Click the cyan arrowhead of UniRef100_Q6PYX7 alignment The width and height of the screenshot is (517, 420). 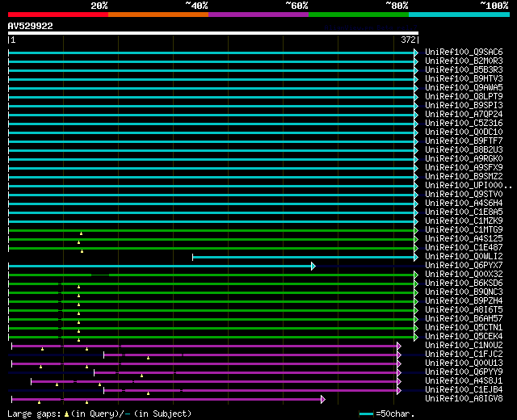coord(313,266)
